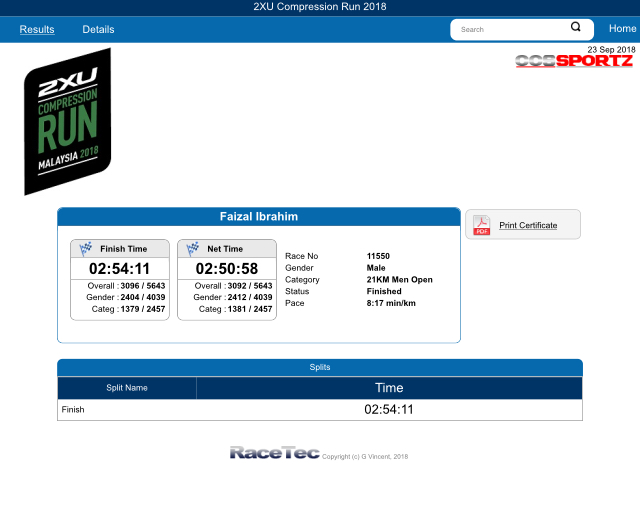Viewport: 640px width, 506px height.
Task: Click the Pace label
Action: [295, 303]
